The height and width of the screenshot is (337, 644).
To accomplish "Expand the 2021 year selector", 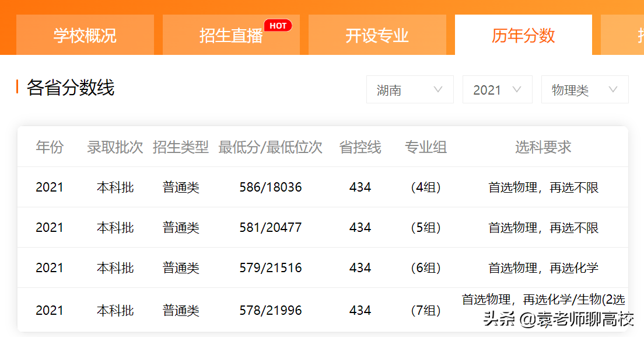I will pos(497,89).
